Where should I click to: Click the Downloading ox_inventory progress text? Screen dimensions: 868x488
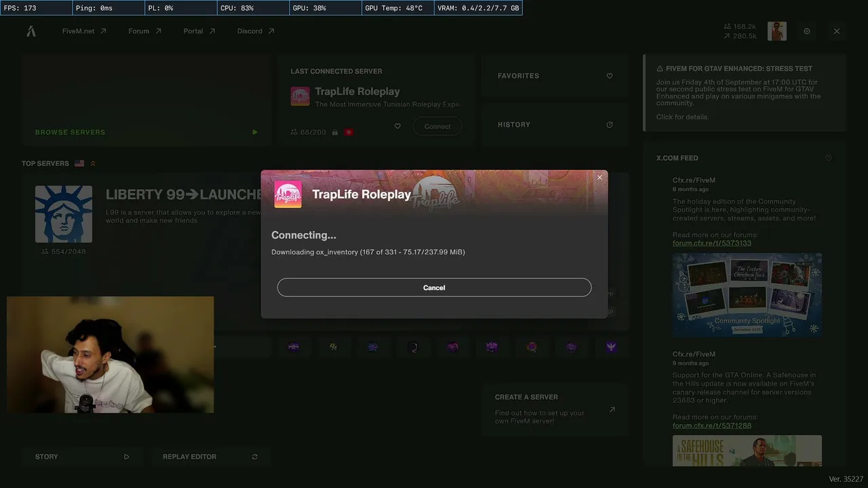tap(368, 252)
